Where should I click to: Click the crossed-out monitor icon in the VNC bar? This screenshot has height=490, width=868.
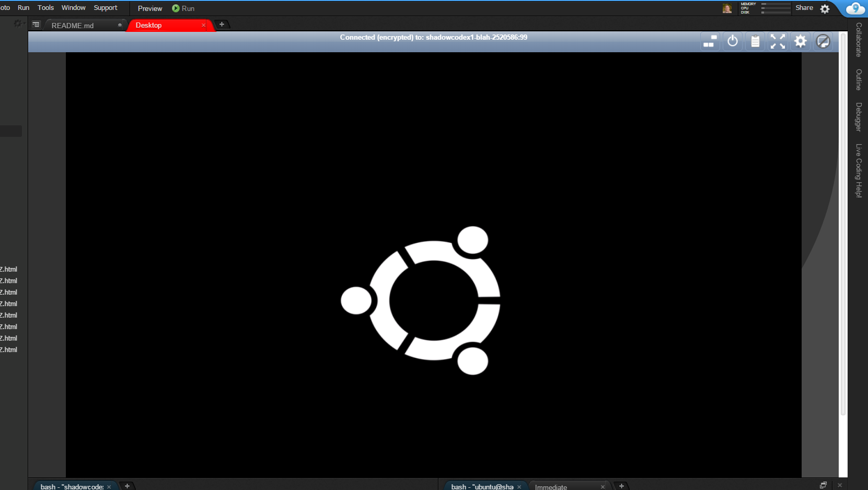coord(823,41)
